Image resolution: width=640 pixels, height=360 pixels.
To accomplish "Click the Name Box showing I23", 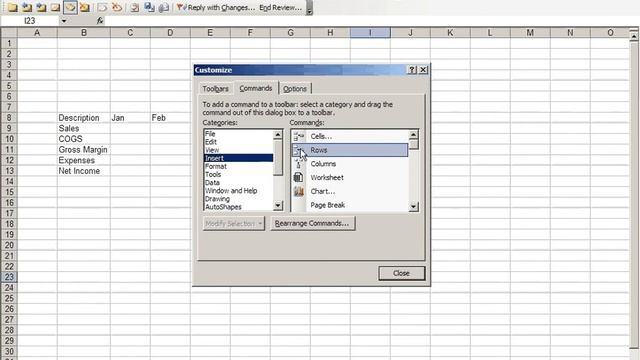I will pyautogui.click(x=30, y=20).
